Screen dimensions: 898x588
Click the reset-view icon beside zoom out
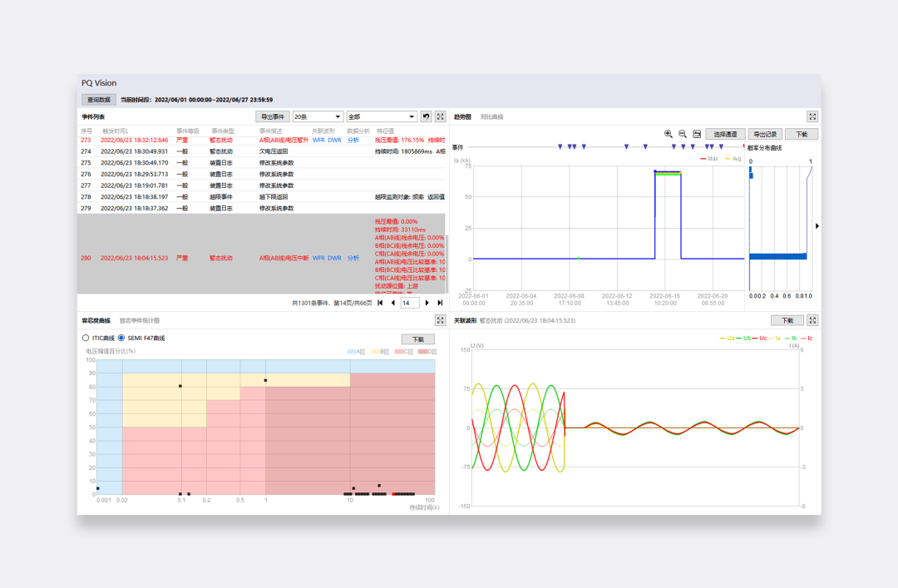click(x=697, y=134)
